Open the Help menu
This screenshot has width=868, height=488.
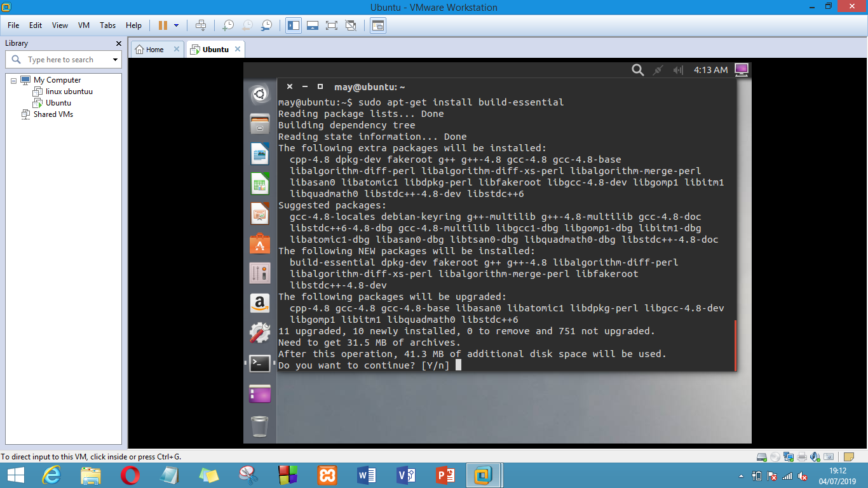[133, 25]
